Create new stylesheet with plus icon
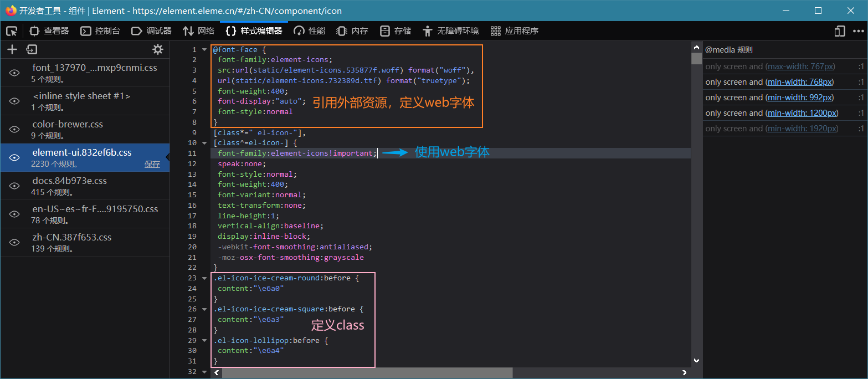Image resolution: width=868 pixels, height=379 pixels. (12, 50)
